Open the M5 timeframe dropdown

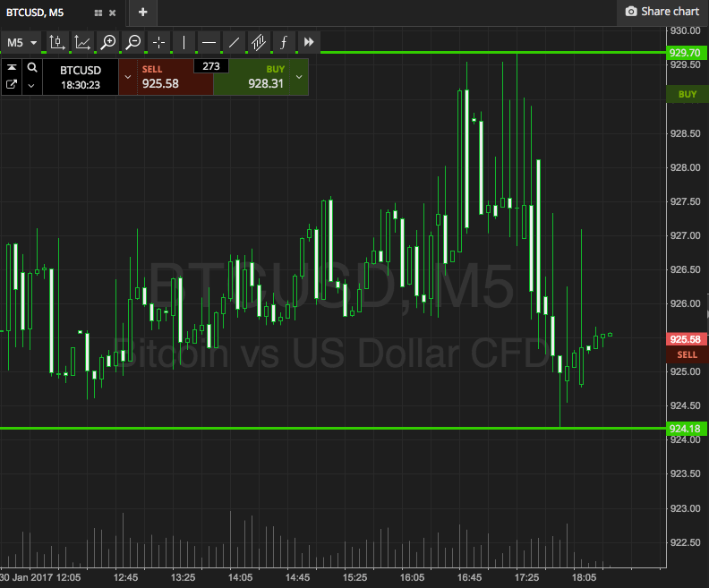(x=22, y=42)
